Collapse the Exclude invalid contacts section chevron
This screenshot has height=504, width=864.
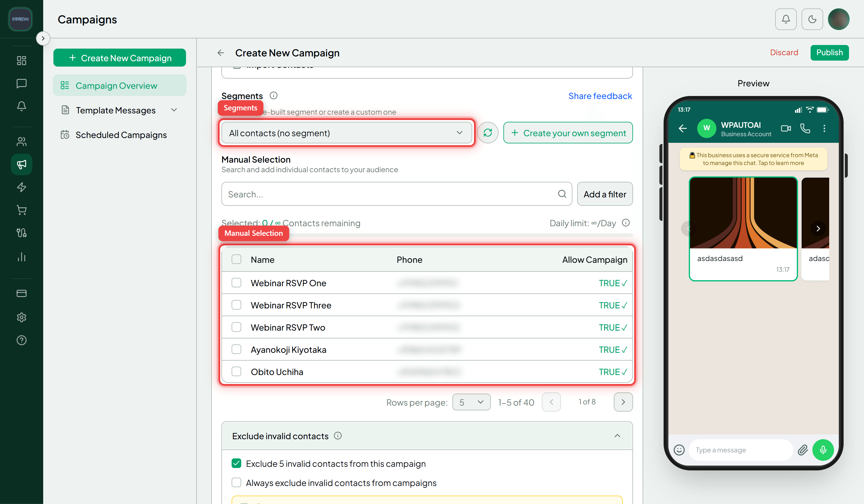(617, 435)
